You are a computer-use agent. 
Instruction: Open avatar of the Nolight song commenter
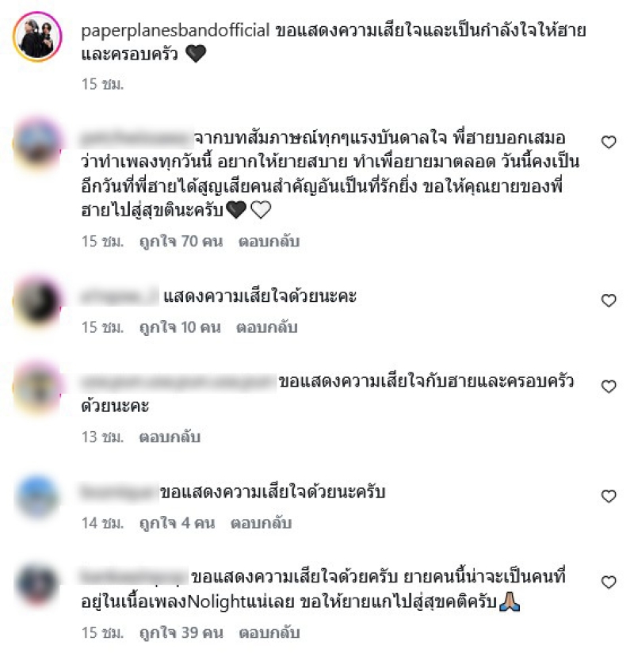[x=37, y=585]
